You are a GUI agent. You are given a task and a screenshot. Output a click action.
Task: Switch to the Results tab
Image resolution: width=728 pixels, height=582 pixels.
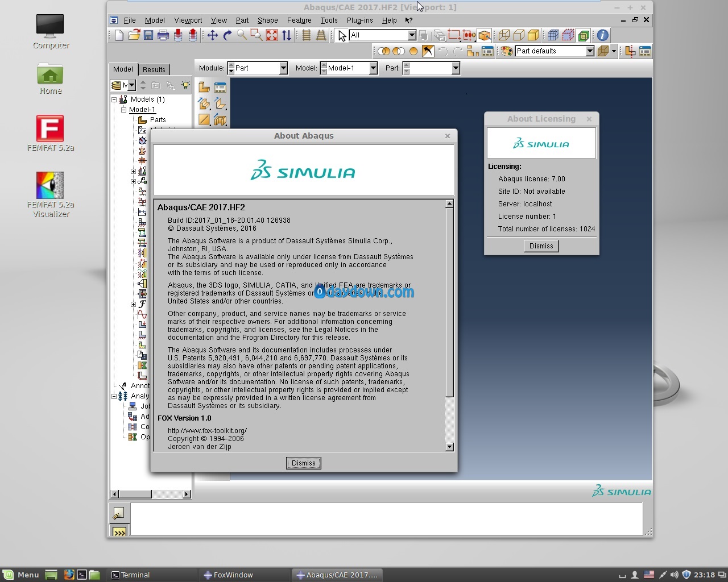pyautogui.click(x=154, y=69)
